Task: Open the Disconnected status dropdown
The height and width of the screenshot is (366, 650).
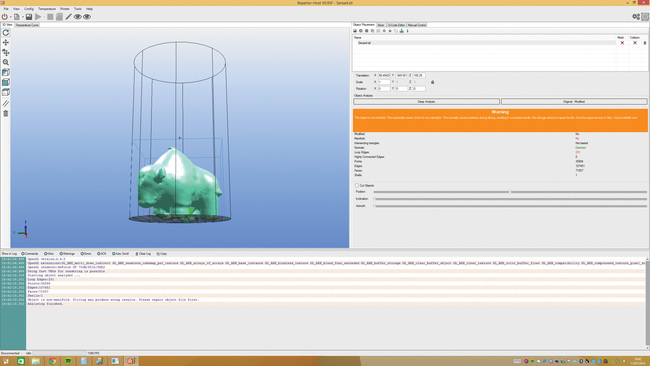Action: point(12,353)
